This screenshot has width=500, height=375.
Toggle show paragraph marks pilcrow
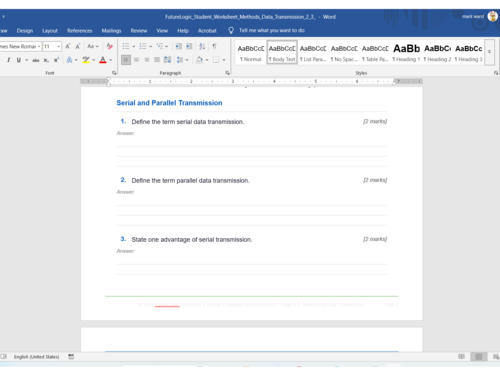coord(214,46)
